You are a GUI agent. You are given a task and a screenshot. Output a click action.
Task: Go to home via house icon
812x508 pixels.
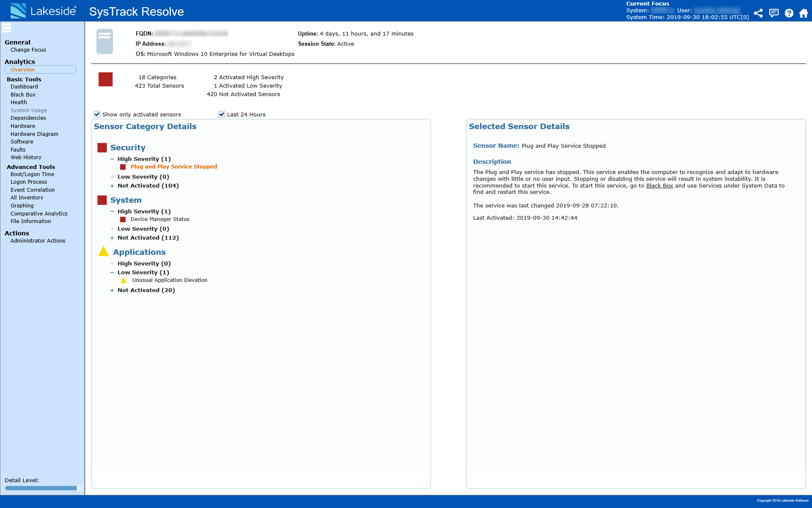(804, 13)
